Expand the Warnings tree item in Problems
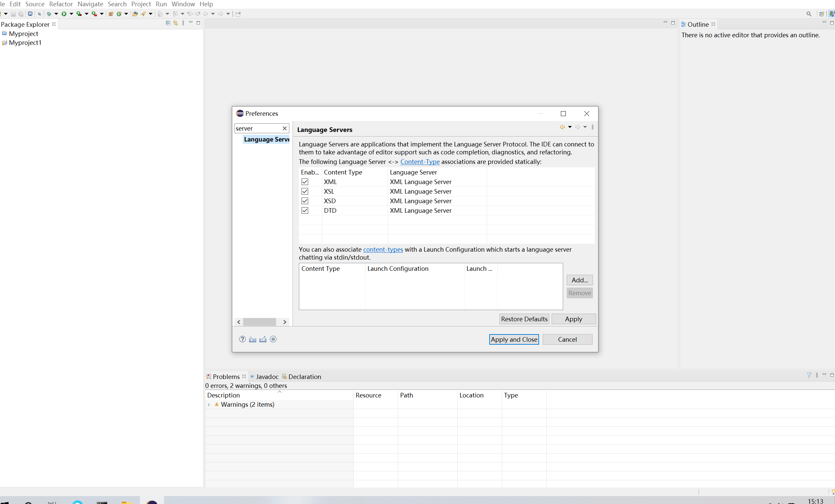Image resolution: width=835 pixels, height=504 pixels. [x=209, y=404]
